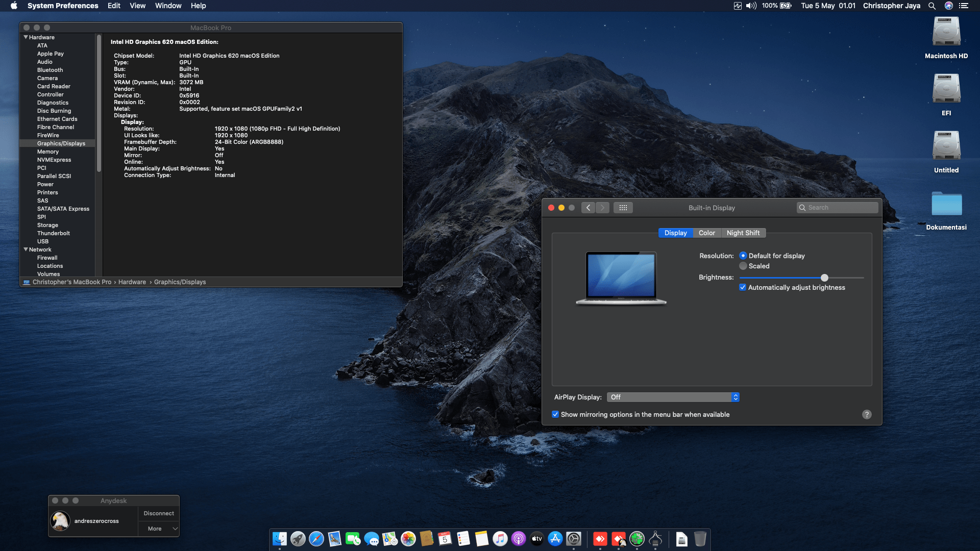Open Messages from the Dock
980x551 pixels.
(372, 539)
